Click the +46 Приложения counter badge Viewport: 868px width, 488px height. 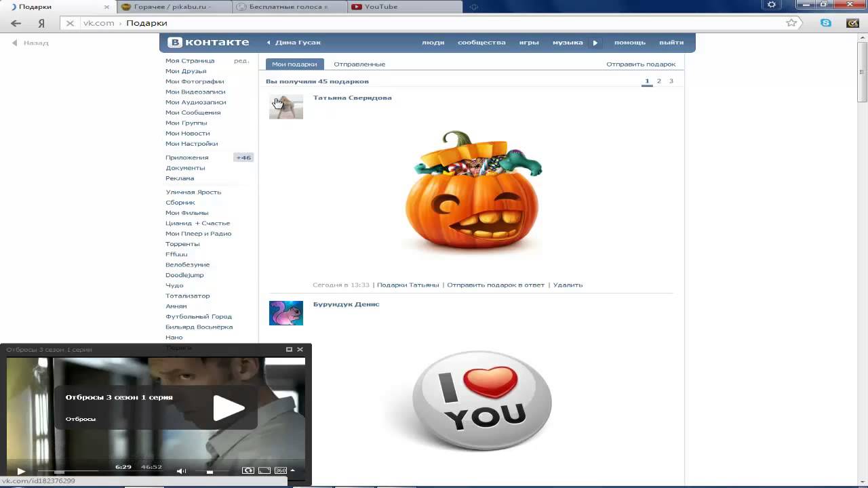(x=243, y=158)
